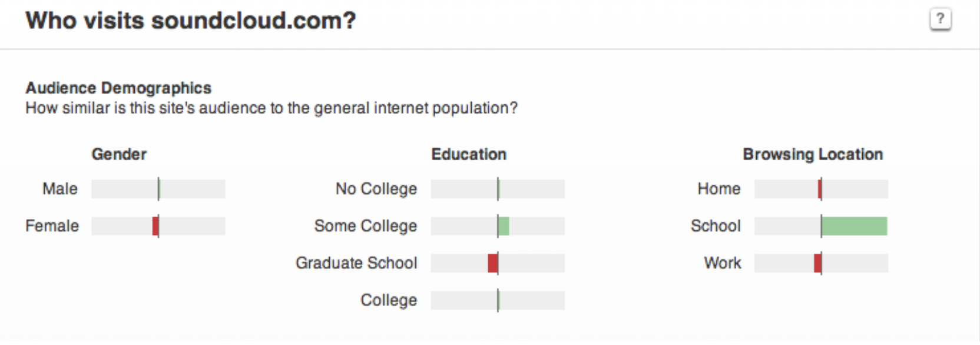Click the Some College education bar
Image resolution: width=980 pixels, height=345 pixels.
(497, 226)
